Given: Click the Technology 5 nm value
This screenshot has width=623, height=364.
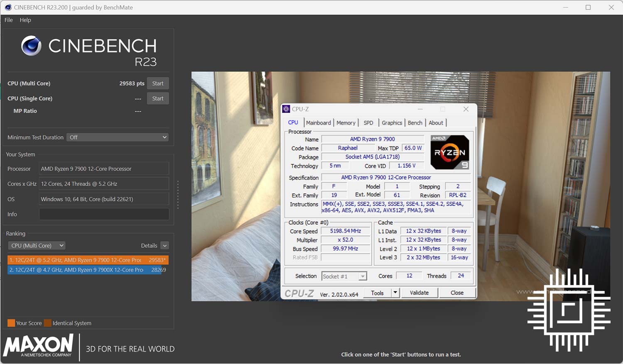Looking at the screenshot, I should (x=335, y=166).
